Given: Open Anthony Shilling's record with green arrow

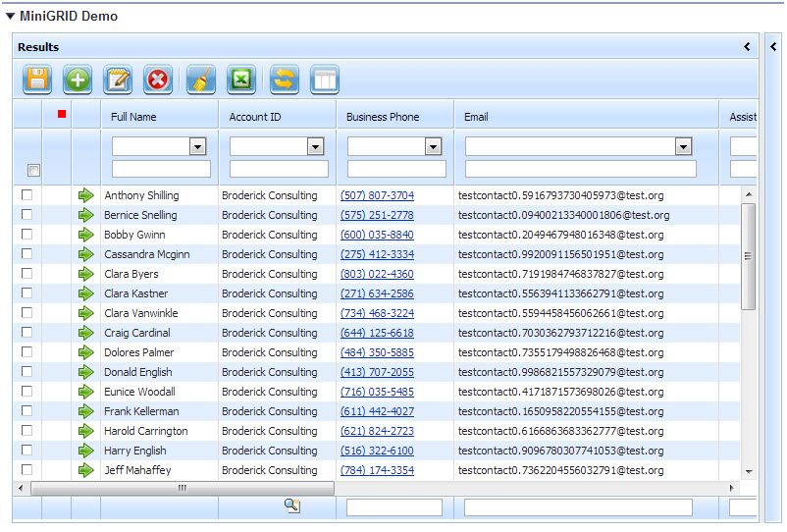Looking at the screenshot, I should (86, 195).
